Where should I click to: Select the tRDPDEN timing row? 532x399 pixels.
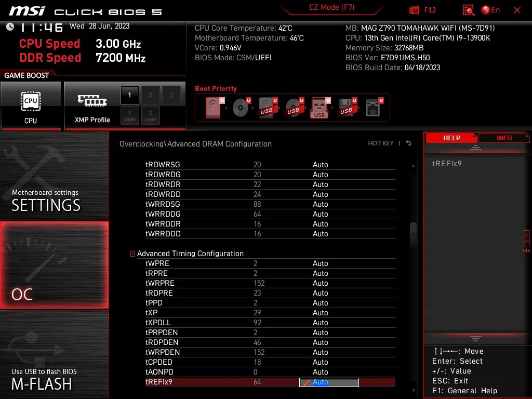click(270, 342)
